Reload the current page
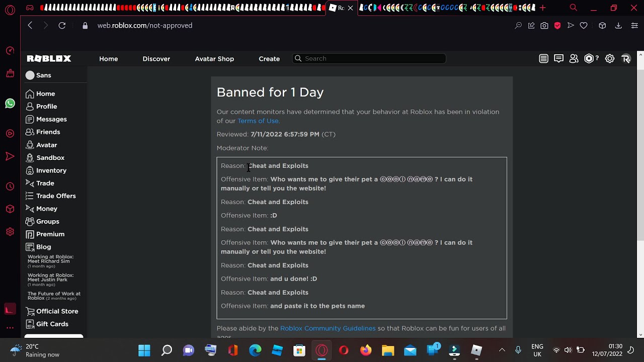The height and width of the screenshot is (362, 644). 62,25
